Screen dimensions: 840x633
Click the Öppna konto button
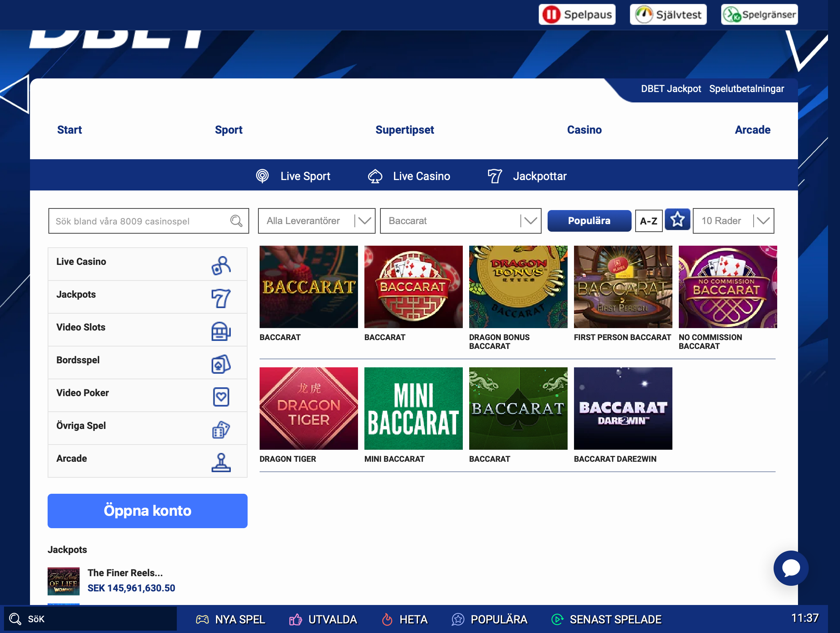pyautogui.click(x=148, y=511)
